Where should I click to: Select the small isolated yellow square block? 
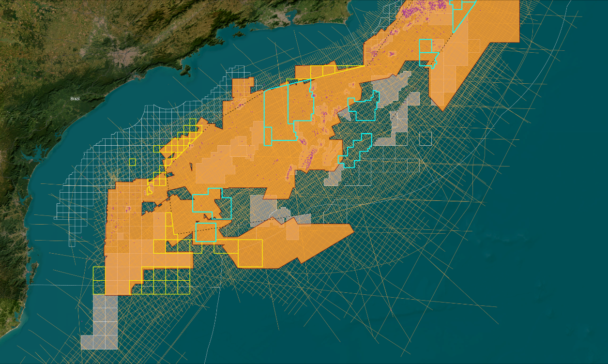coord(132,162)
